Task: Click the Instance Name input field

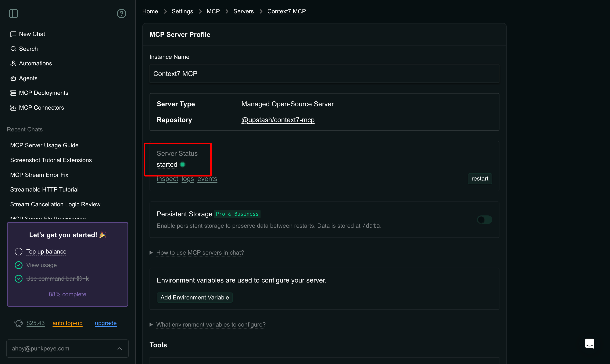Action: coord(324,74)
